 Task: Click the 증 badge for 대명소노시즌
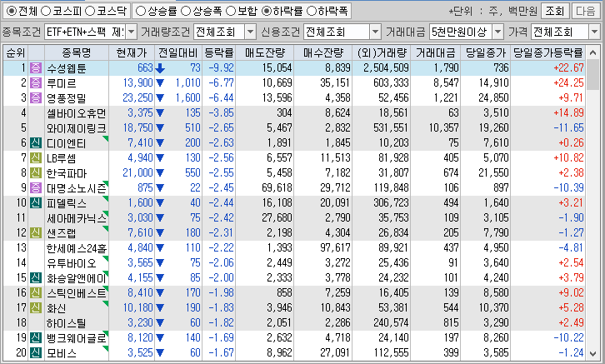coord(36,187)
